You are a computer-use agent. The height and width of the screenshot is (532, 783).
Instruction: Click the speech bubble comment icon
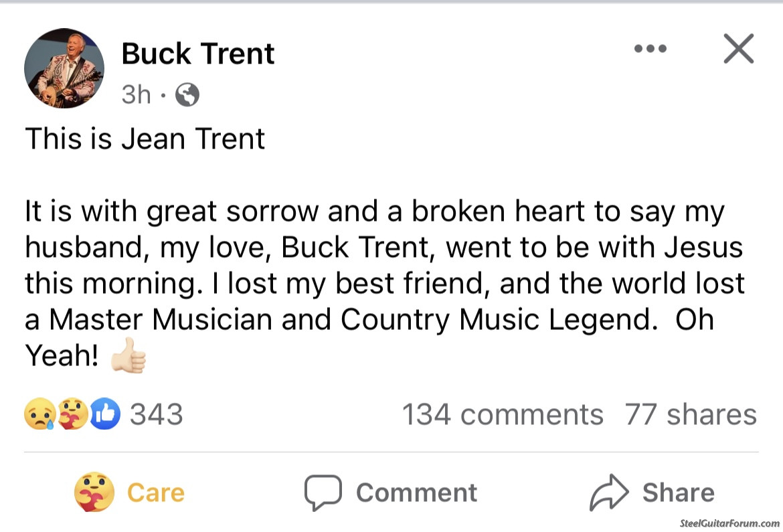click(323, 493)
